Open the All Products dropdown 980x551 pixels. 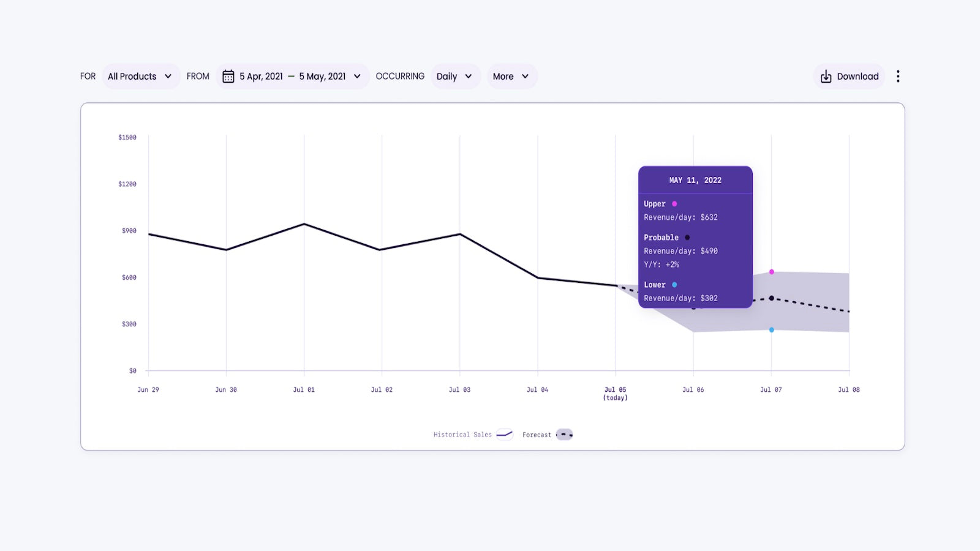pos(140,77)
